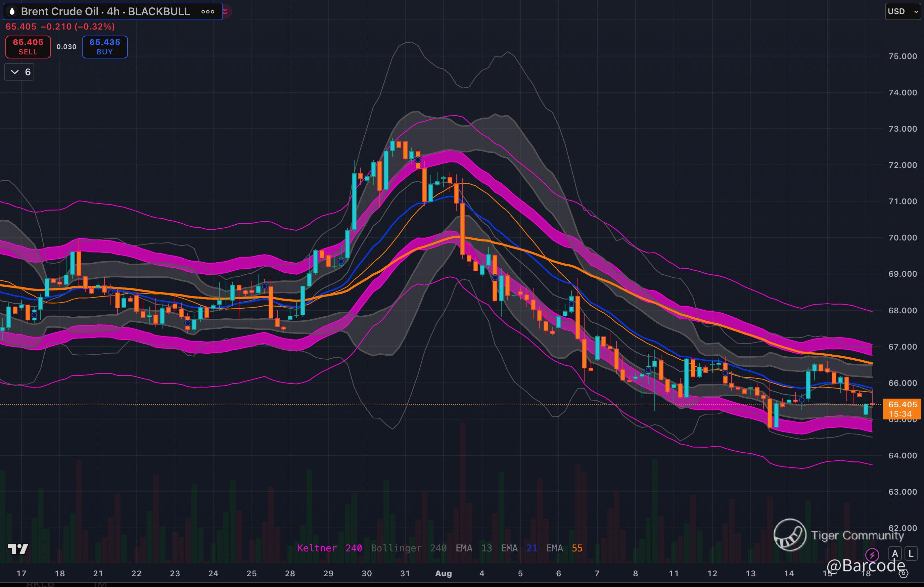924x587 pixels.
Task: Open the three-dot more options menu
Action: pyautogui.click(x=207, y=11)
